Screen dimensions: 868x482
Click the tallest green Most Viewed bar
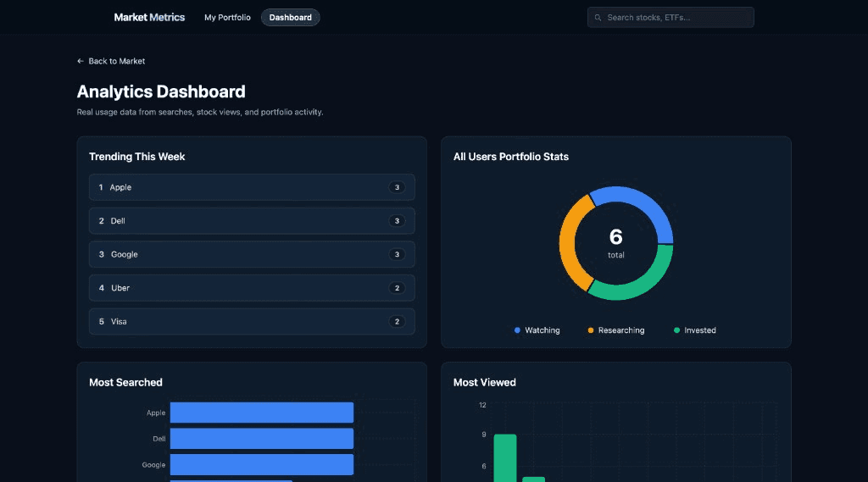coord(505,458)
